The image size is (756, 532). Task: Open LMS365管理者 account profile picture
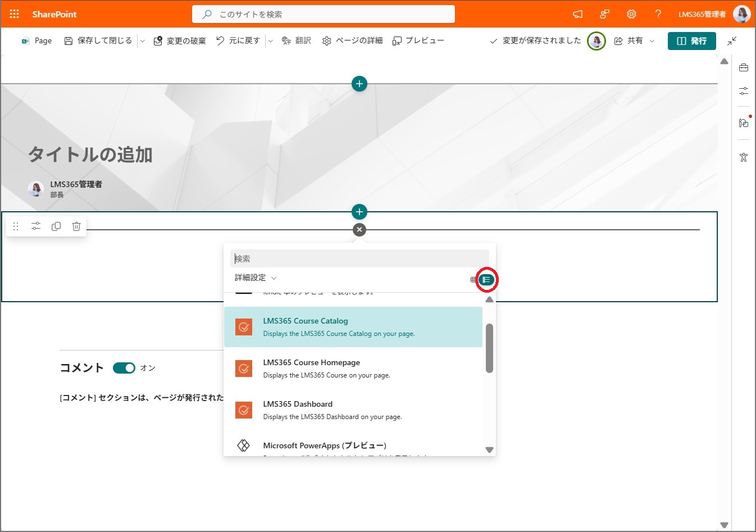tap(741, 14)
